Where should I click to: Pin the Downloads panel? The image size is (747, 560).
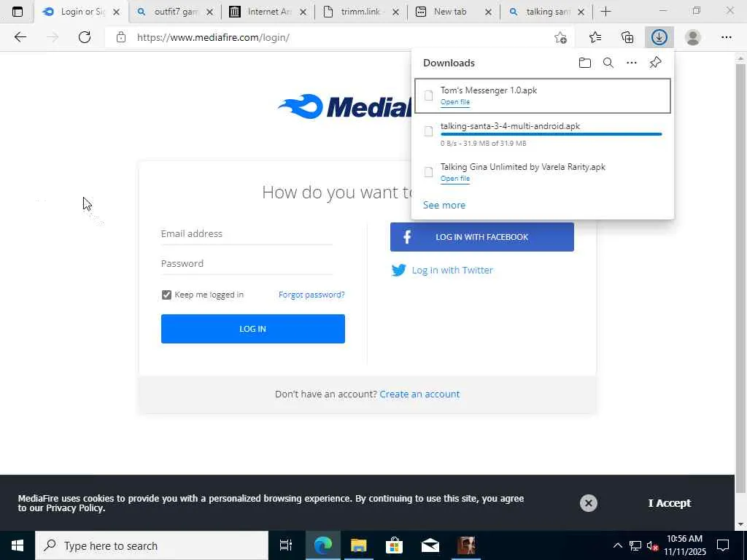[656, 63]
